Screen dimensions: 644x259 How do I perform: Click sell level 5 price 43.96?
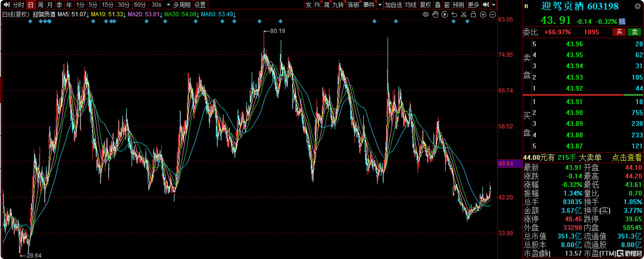[x=574, y=44]
